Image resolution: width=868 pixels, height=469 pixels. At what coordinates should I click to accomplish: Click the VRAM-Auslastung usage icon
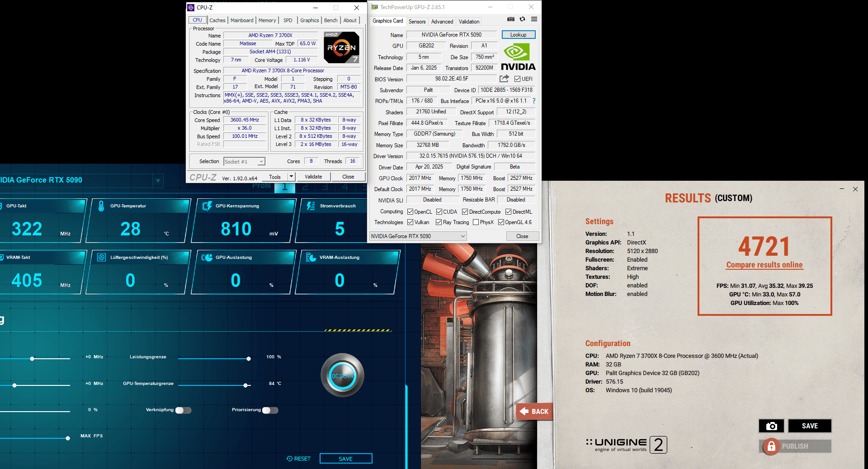click(311, 258)
